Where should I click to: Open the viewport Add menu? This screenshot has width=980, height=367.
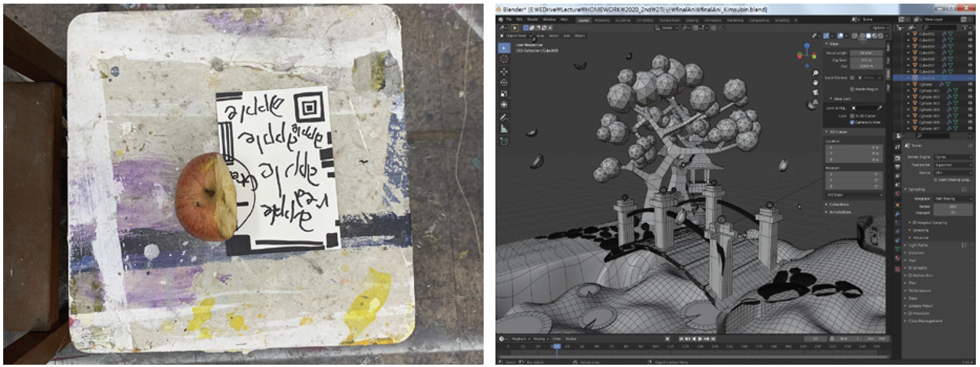pyautogui.click(x=566, y=36)
